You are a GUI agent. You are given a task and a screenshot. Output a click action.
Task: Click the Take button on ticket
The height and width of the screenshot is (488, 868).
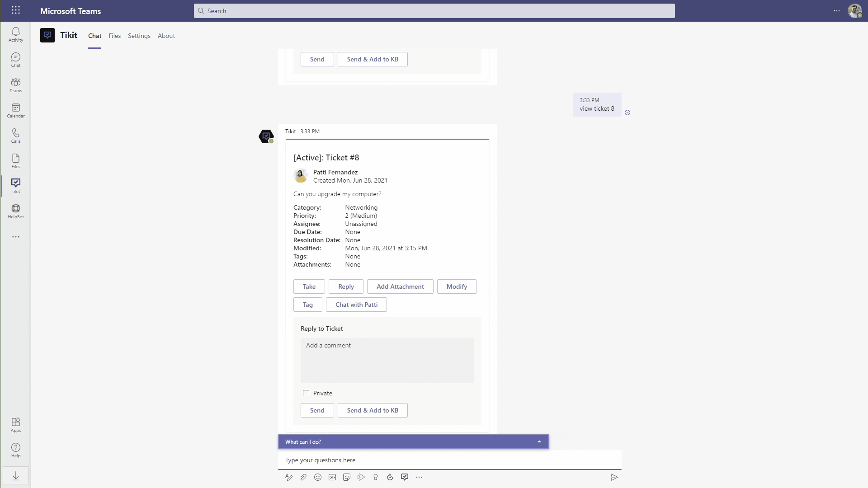pos(309,286)
